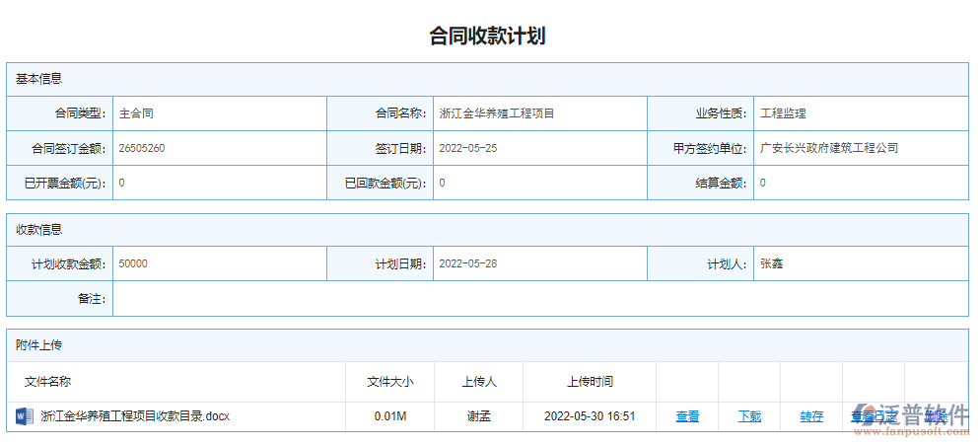980x447 pixels.
Task: Download the file via the 下载 link
Action: click(x=749, y=416)
